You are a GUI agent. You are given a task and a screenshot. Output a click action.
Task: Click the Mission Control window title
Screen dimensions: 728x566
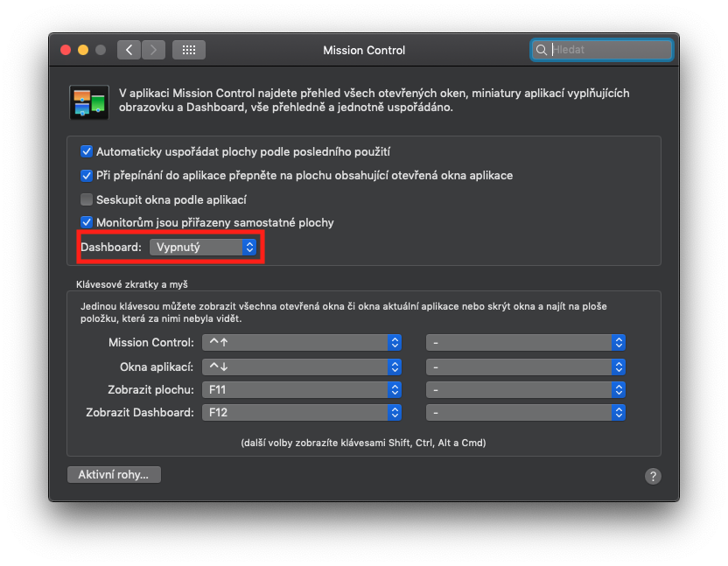pyautogui.click(x=364, y=50)
